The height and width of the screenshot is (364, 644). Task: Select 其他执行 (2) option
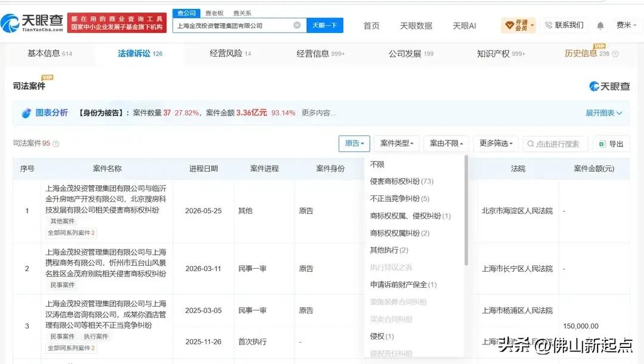point(389,250)
